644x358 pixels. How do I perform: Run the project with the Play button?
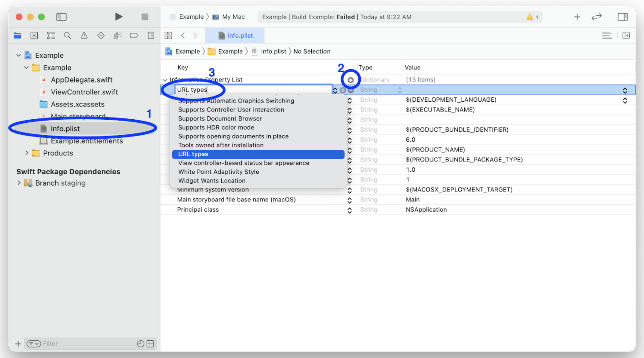pos(118,17)
